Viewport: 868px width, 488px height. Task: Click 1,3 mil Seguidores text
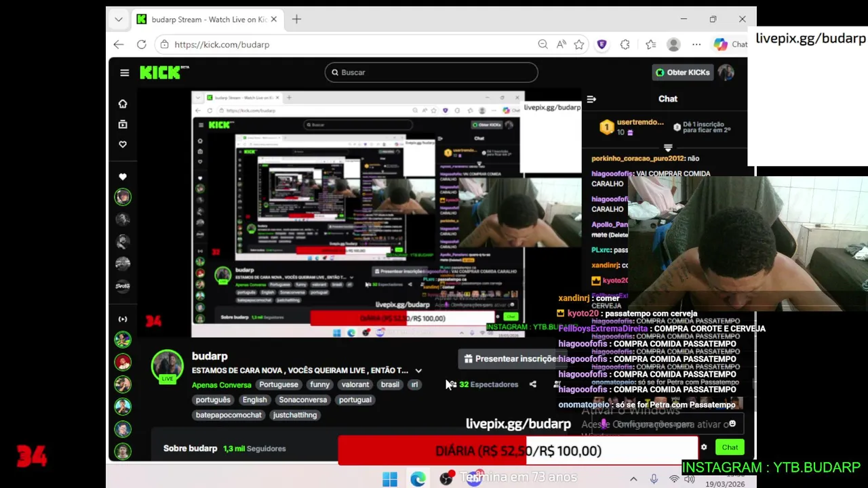click(x=254, y=449)
